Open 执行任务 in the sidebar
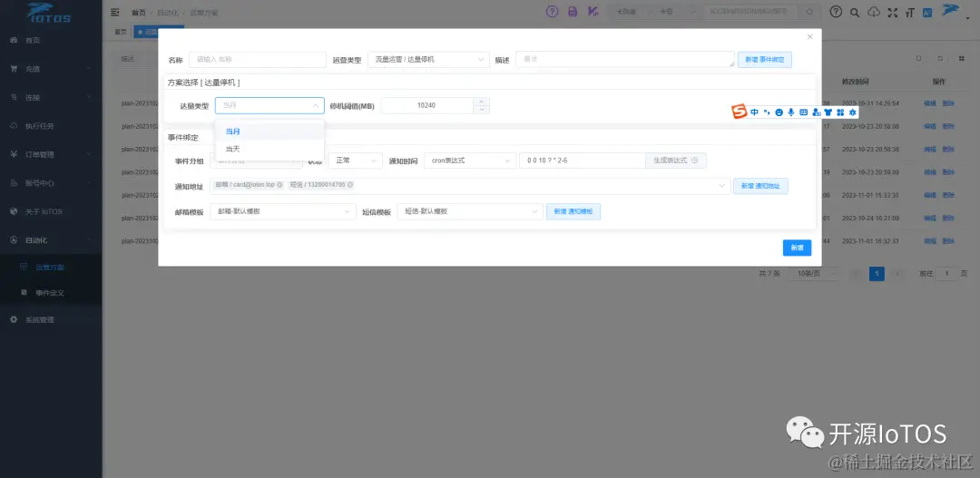Screen dimensions: 980x478 [51, 126]
